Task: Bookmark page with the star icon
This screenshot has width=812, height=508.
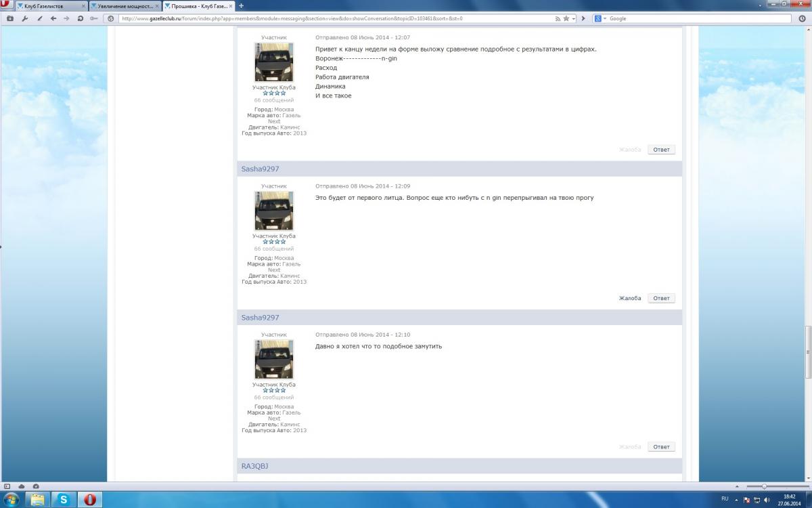Action: click(566, 18)
